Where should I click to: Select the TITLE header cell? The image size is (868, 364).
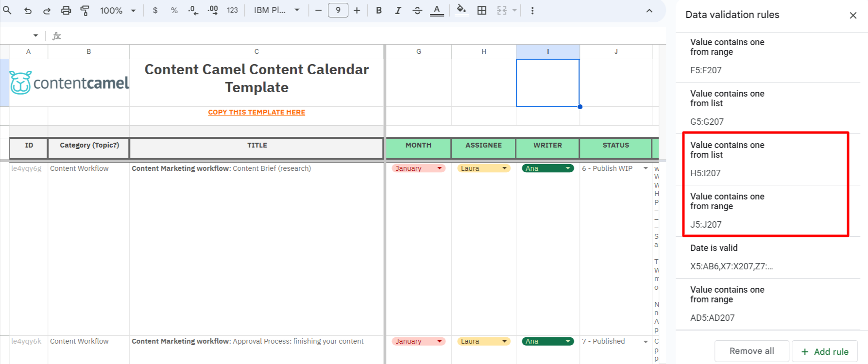[x=256, y=148]
